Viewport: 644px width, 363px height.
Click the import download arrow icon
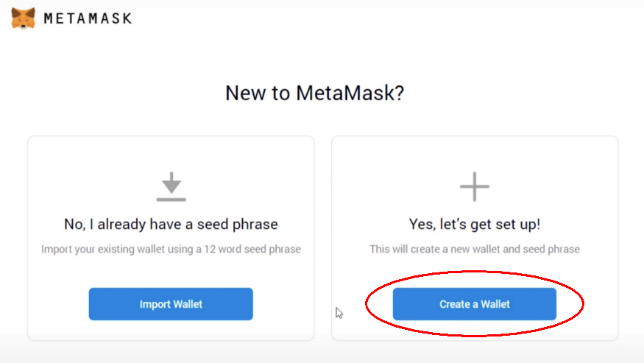[x=171, y=182]
